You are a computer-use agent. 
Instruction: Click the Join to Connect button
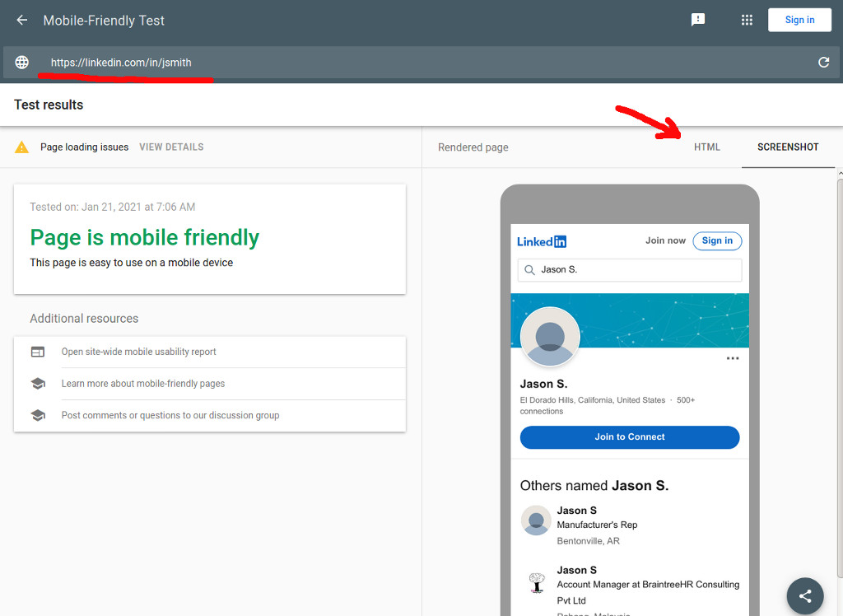point(630,436)
